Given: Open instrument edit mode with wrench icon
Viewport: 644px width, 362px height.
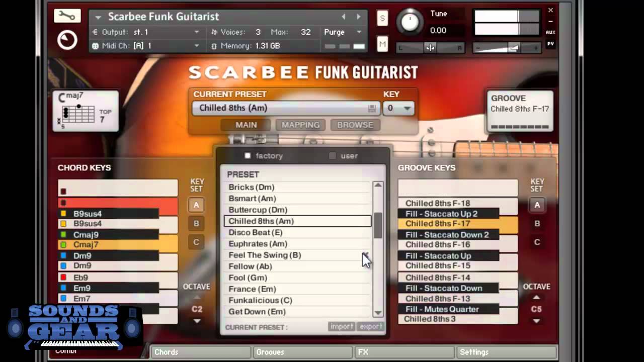Looking at the screenshot, I should tap(67, 16).
